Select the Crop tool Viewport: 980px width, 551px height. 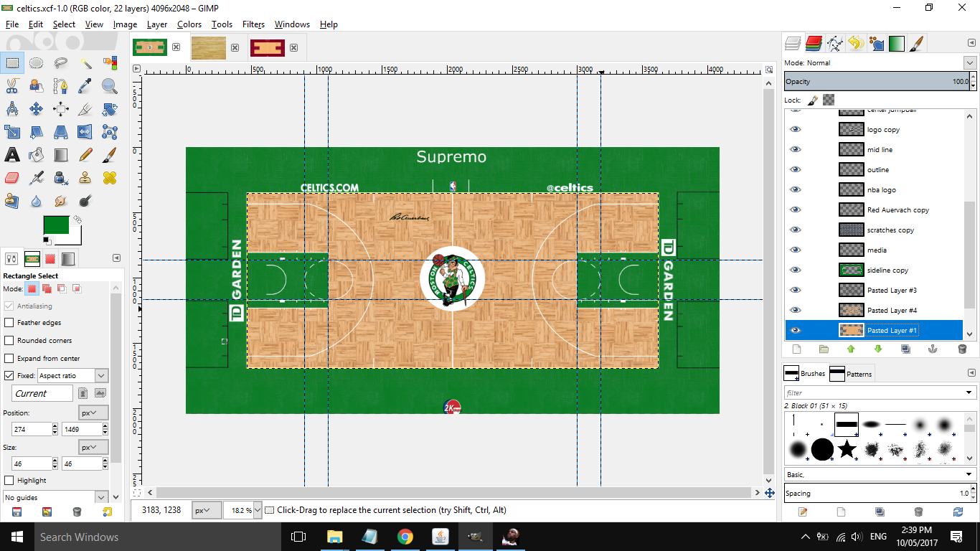coord(85,108)
